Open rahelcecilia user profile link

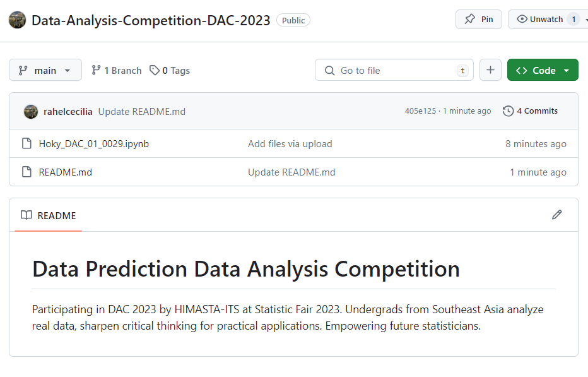tap(68, 112)
